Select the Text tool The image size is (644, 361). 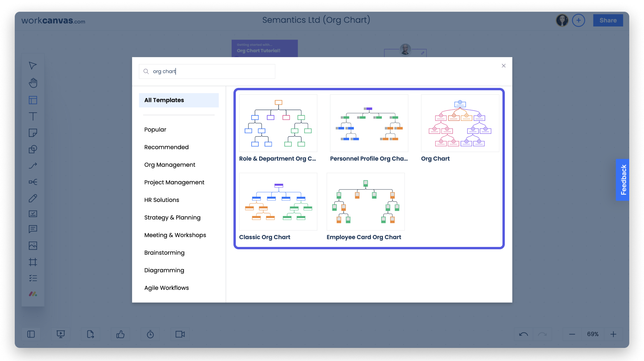(x=33, y=116)
